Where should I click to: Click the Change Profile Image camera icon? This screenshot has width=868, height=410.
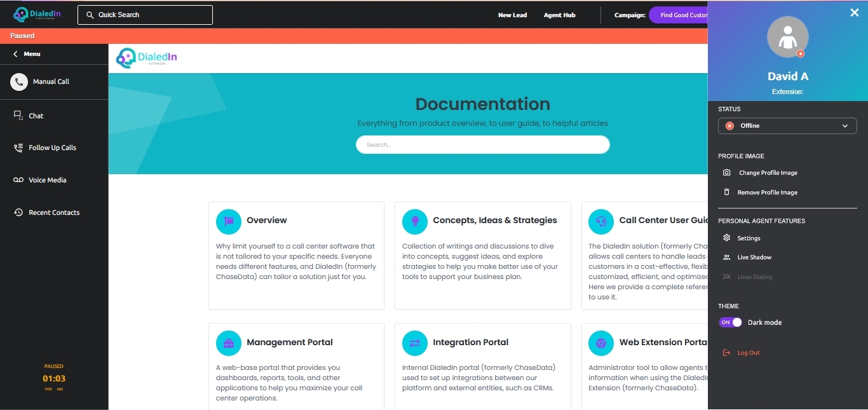click(727, 173)
